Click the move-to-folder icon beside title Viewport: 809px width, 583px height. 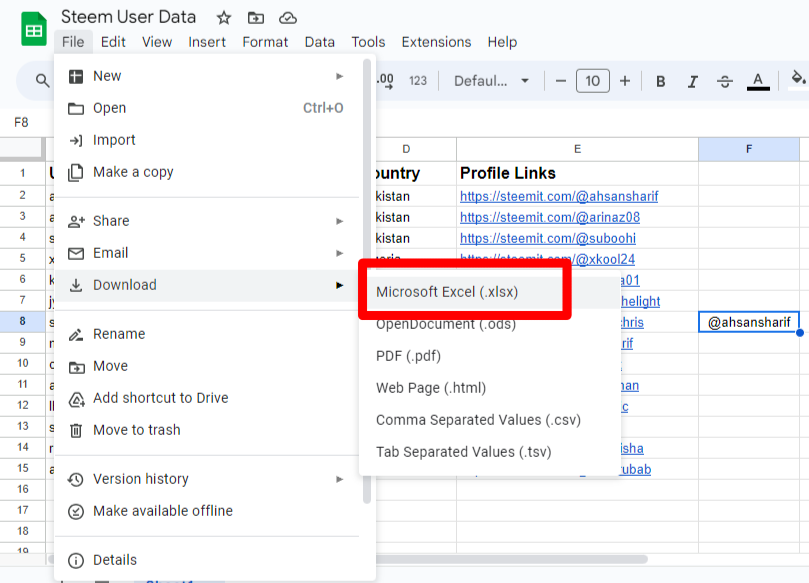(256, 18)
